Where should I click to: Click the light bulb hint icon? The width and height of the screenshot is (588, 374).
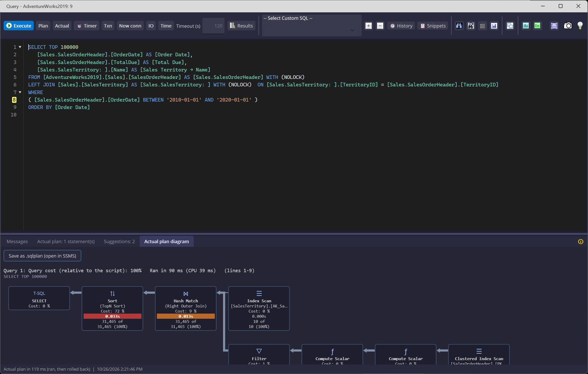(x=580, y=26)
